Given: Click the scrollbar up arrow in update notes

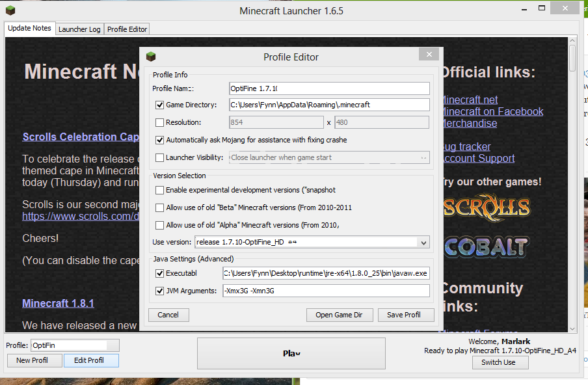Looking at the screenshot, I should click(x=572, y=40).
